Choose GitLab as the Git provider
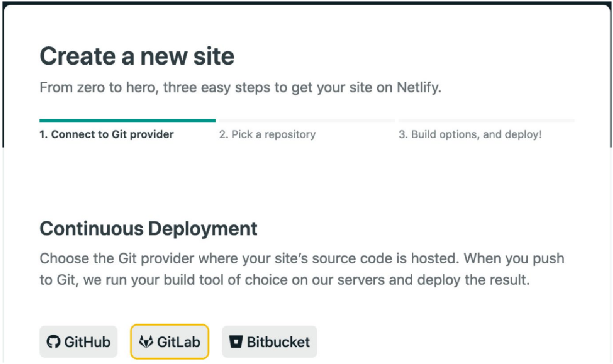613x364 pixels. [x=170, y=342]
